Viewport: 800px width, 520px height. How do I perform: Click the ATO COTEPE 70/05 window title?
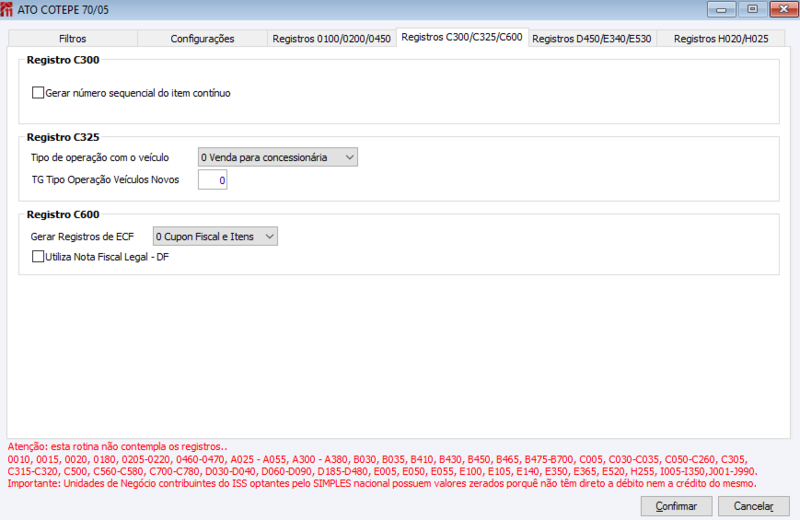pyautogui.click(x=63, y=10)
